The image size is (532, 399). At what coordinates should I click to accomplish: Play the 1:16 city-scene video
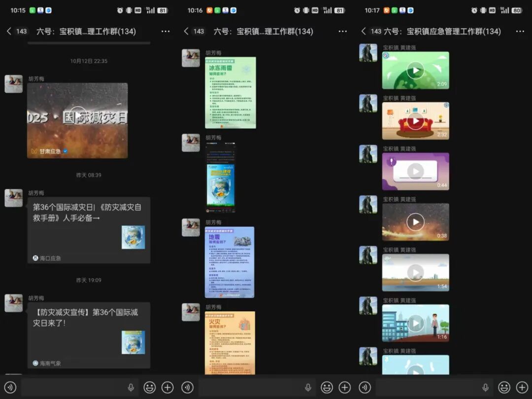(415, 323)
